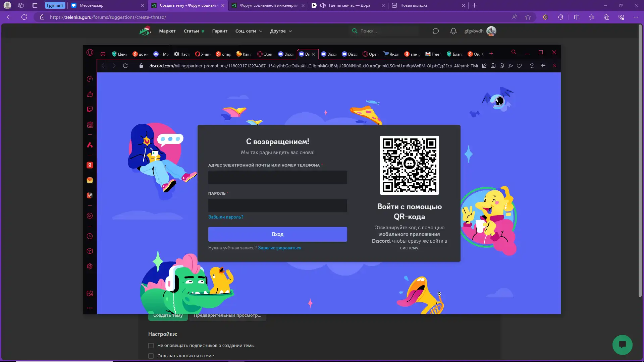The width and height of the screenshot is (644, 362).
Task: Open gfgvbvdh user profile link
Action: [474, 31]
